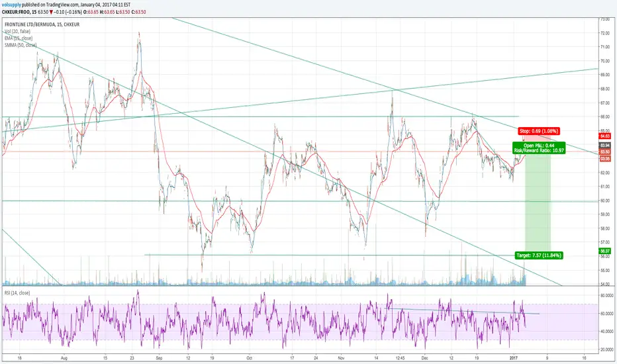Viewport: 617px width, 364px height.
Task: Click the 20.0000 RSI axis label
Action: tap(606, 349)
